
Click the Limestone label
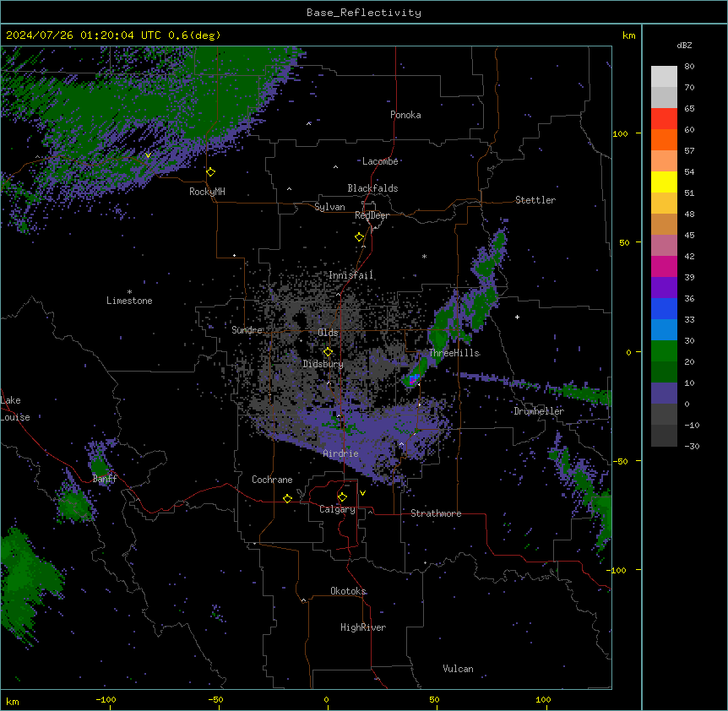coord(129,301)
